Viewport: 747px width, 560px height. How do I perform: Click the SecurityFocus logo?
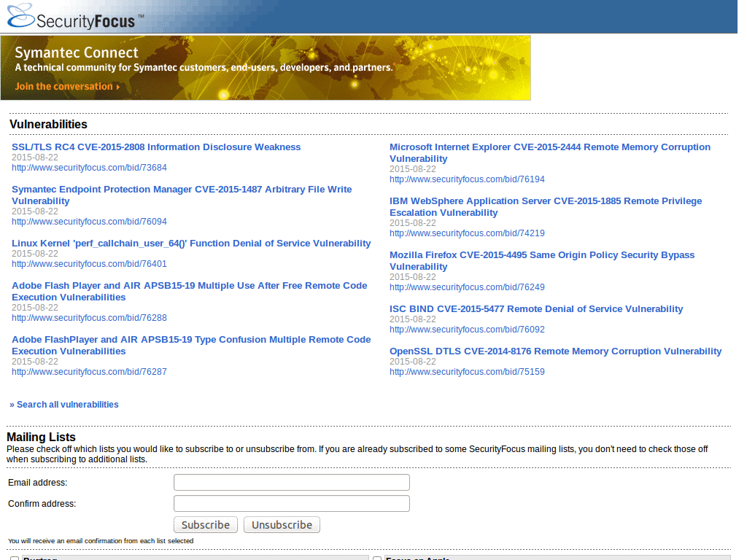(x=76, y=16)
